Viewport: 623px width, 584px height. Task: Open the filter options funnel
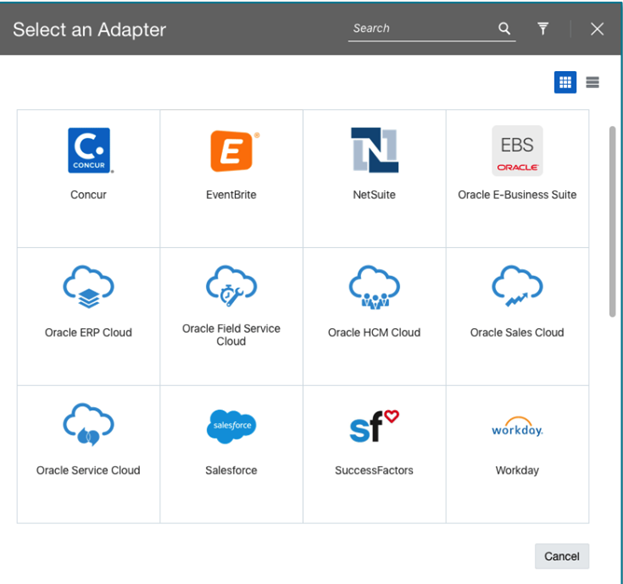[543, 29]
